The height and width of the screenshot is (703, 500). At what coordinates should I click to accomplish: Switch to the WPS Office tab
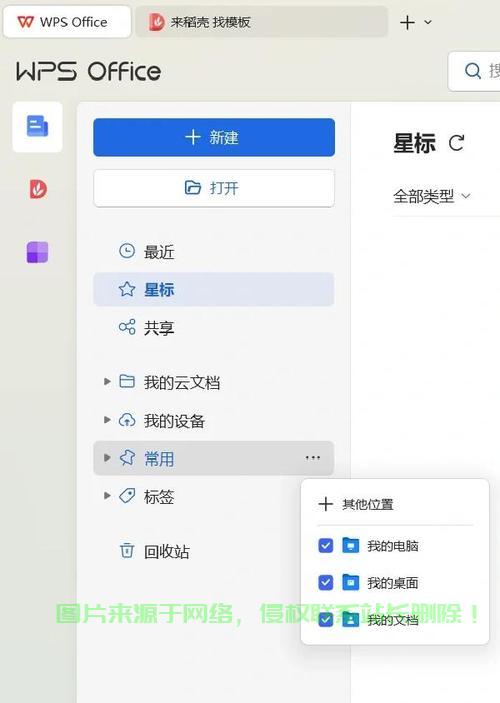click(x=66, y=22)
